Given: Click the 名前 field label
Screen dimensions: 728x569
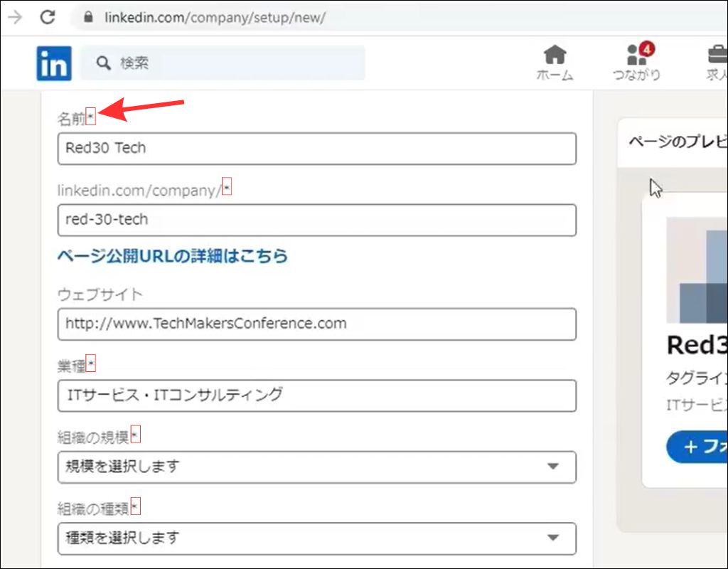Looking at the screenshot, I should (x=72, y=119).
